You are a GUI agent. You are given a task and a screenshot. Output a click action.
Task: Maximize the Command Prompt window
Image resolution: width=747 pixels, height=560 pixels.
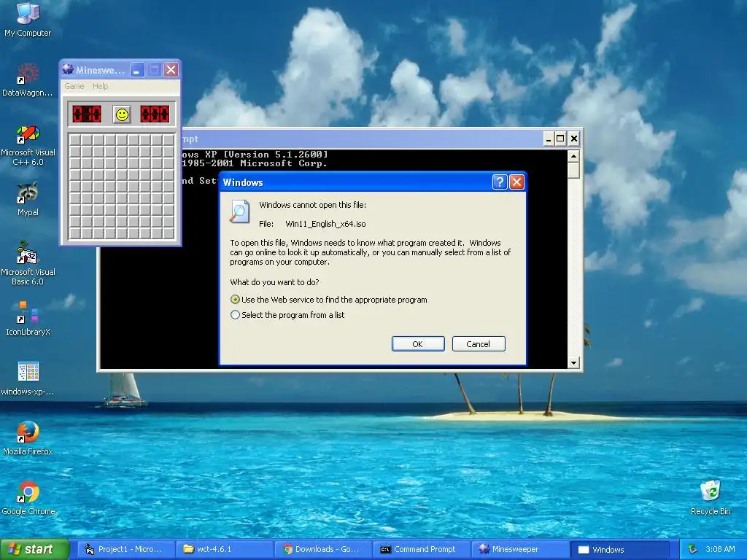[560, 139]
